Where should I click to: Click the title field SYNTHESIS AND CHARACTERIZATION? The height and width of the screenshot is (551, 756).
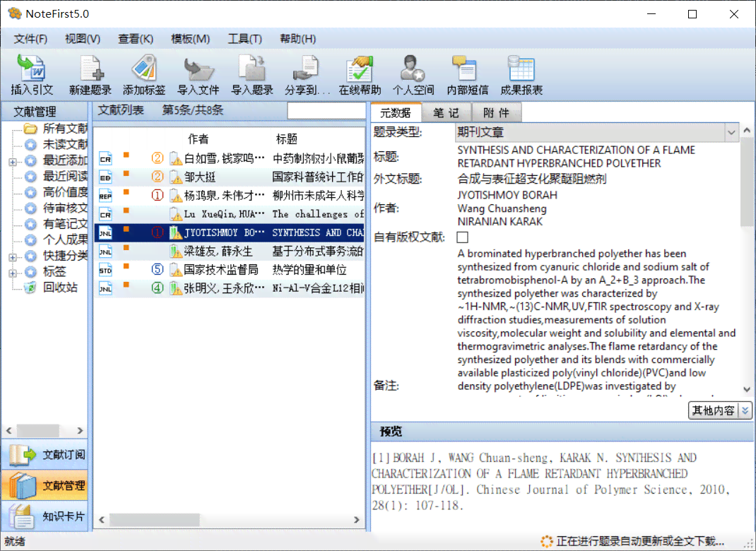576,157
